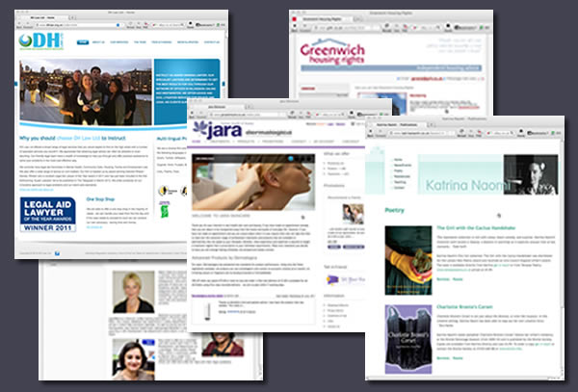Click the Reload icon in Greenwich browser toolbar
Viewport: 578px width, 392px height.
point(386,26)
